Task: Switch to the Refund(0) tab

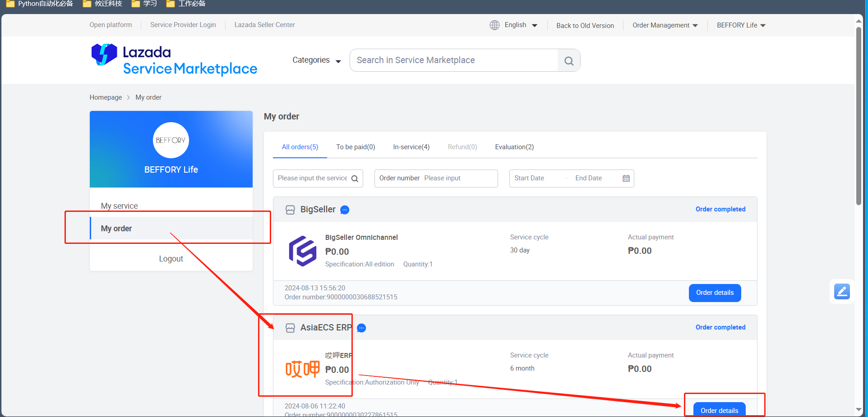Action: [462, 147]
